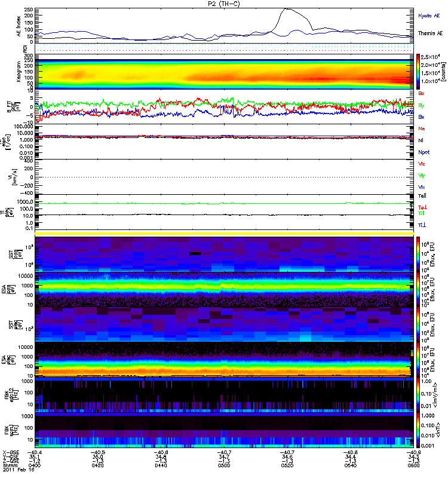Click the 100.000 tick on density axis
The width and height of the screenshot is (448, 478).
(x=24, y=127)
